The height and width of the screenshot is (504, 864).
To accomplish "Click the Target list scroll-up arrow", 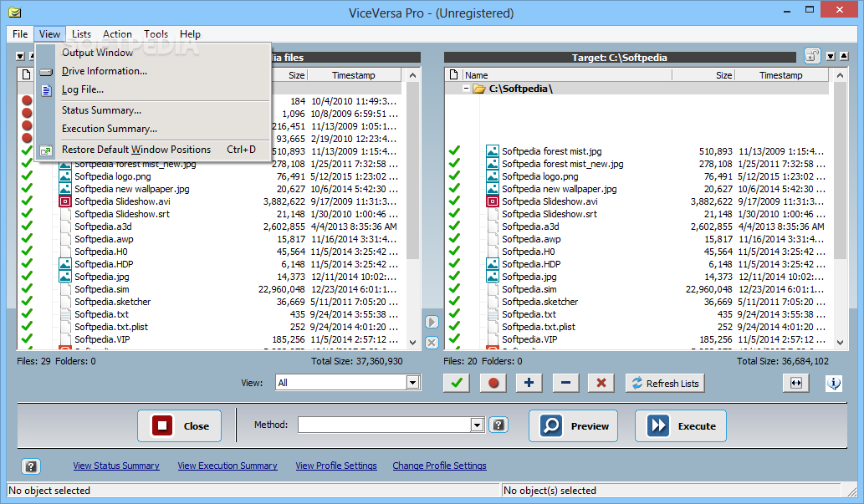I will coord(840,75).
